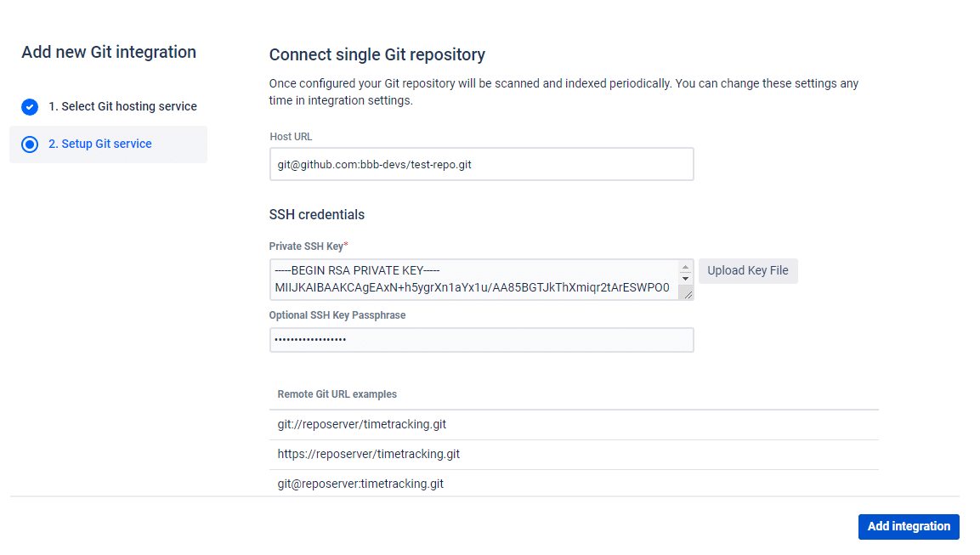Click the Upload Key File button
980x555 pixels.
coord(748,271)
